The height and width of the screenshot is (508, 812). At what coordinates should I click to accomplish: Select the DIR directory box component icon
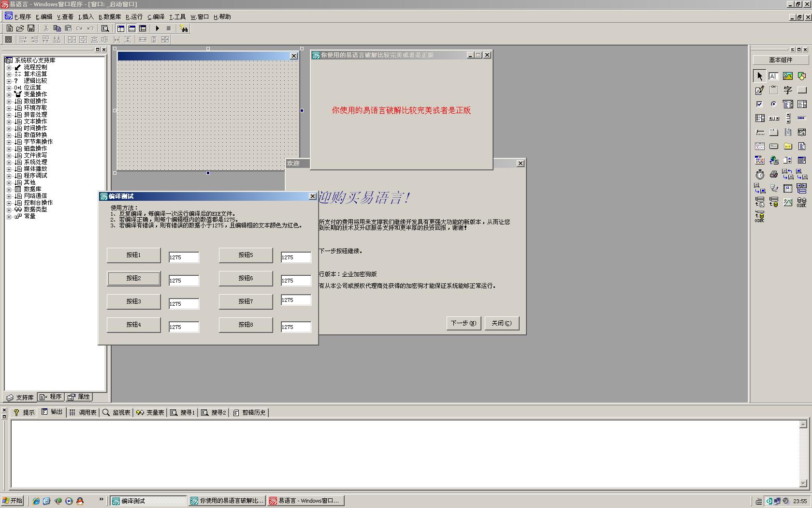pos(788,146)
